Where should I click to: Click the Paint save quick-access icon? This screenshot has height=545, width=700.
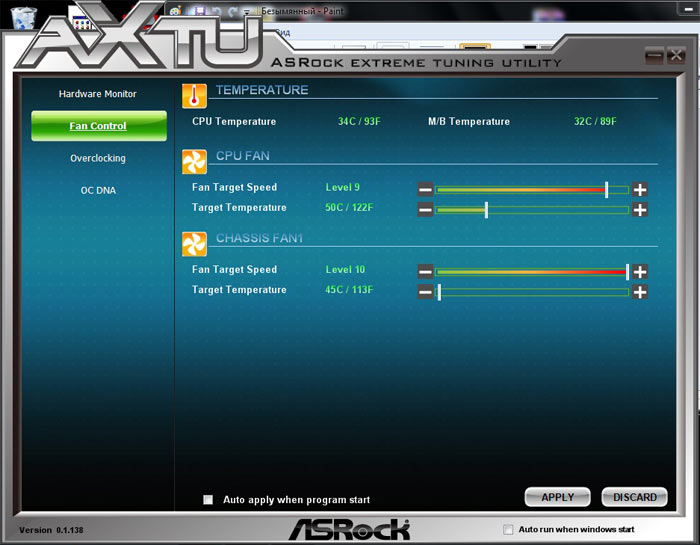(x=200, y=11)
